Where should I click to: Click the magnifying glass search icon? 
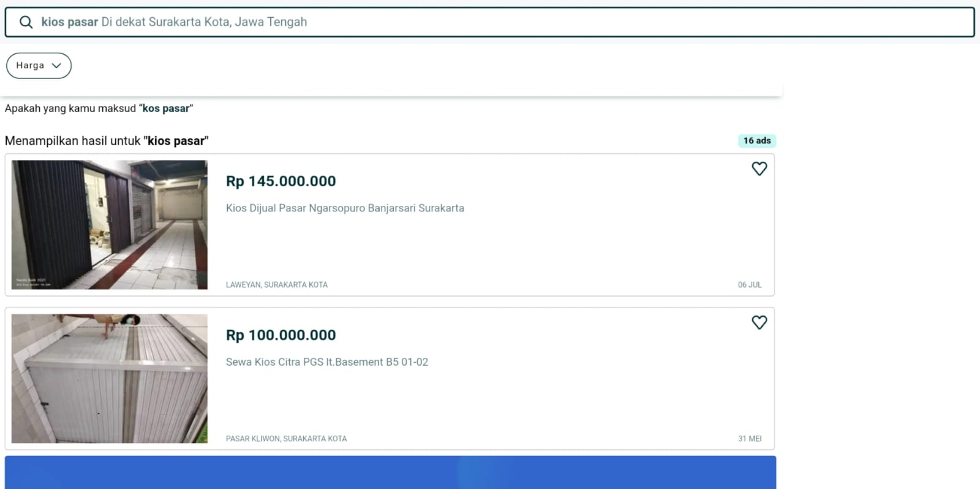26,23
